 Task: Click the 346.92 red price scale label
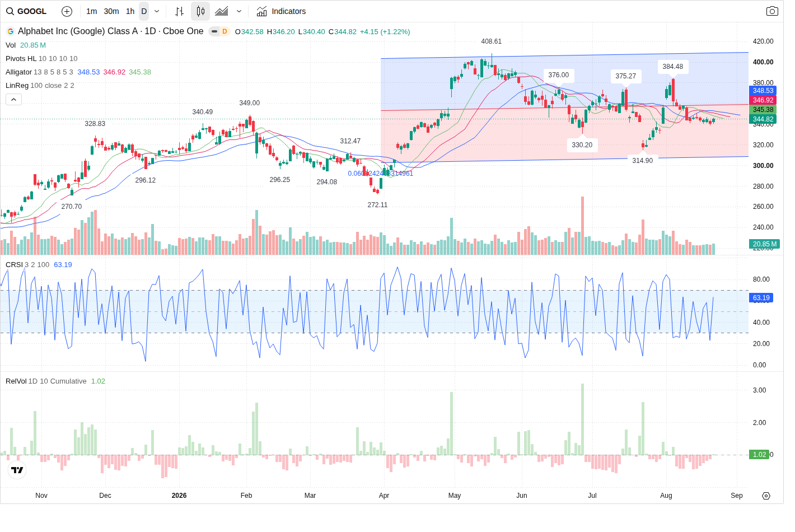pos(763,100)
